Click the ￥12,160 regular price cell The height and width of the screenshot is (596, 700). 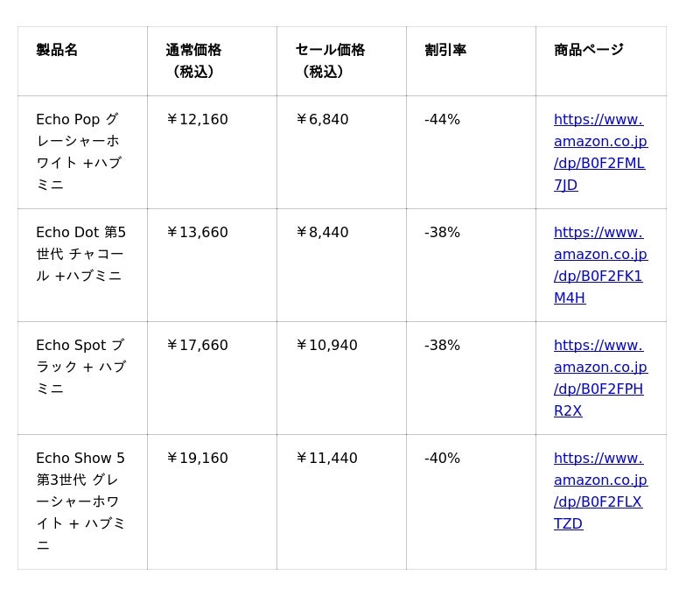coord(197,120)
